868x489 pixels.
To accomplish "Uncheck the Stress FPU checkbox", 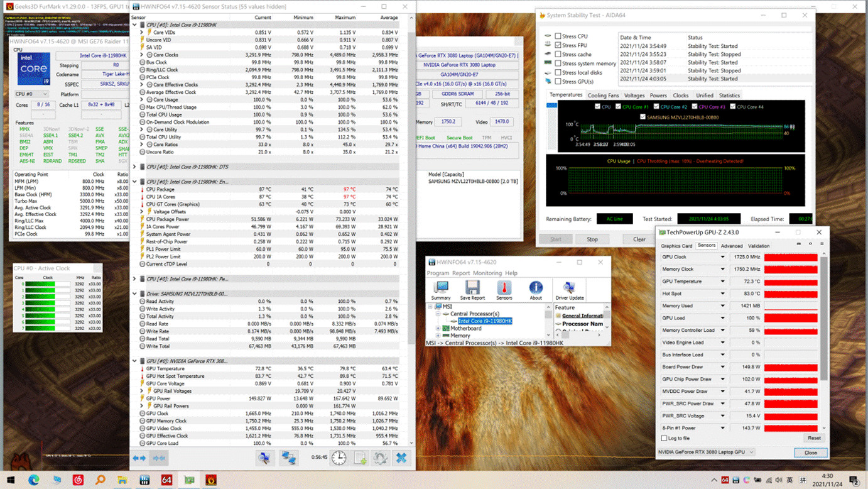I will coord(558,45).
